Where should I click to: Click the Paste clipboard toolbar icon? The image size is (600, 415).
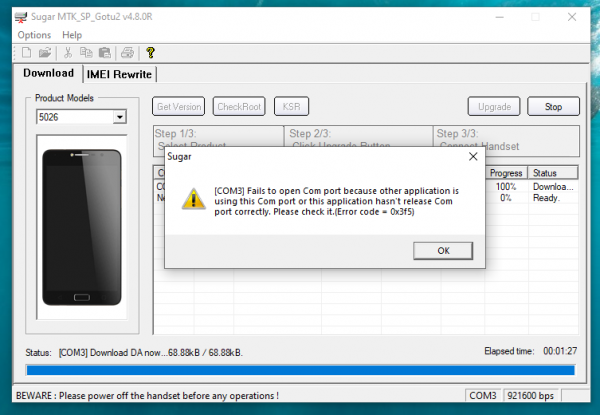pos(104,52)
